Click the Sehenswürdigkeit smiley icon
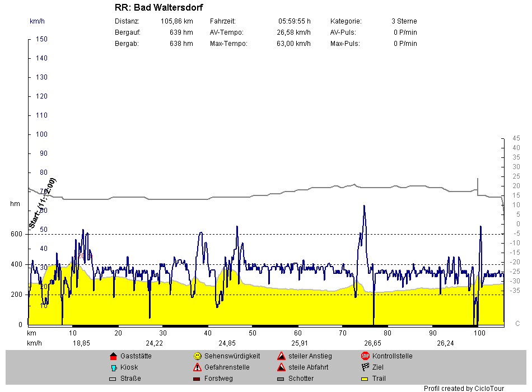 point(197,356)
